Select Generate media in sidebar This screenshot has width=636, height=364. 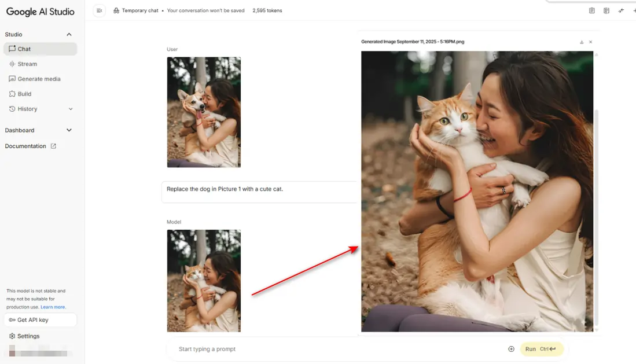tap(39, 79)
